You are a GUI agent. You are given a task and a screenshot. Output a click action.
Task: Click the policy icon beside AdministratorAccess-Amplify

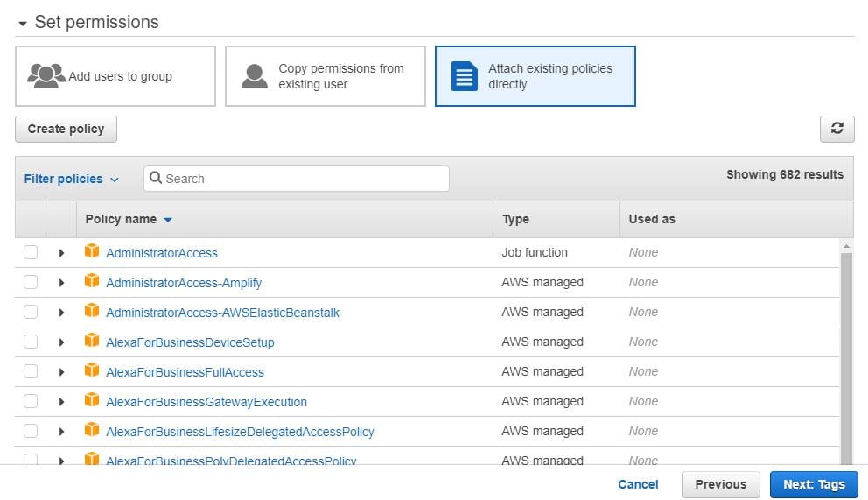pos(92,282)
